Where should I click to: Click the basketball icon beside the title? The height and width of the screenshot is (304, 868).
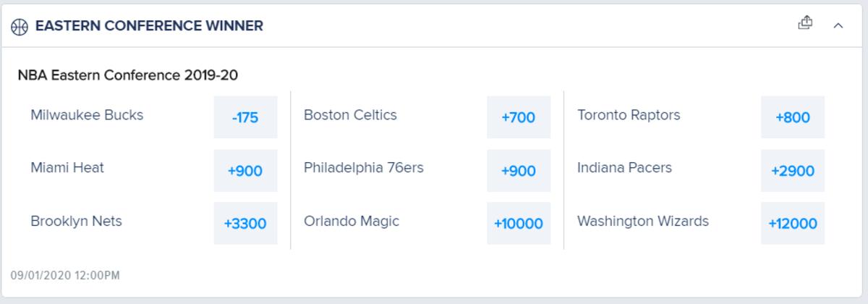(x=20, y=27)
